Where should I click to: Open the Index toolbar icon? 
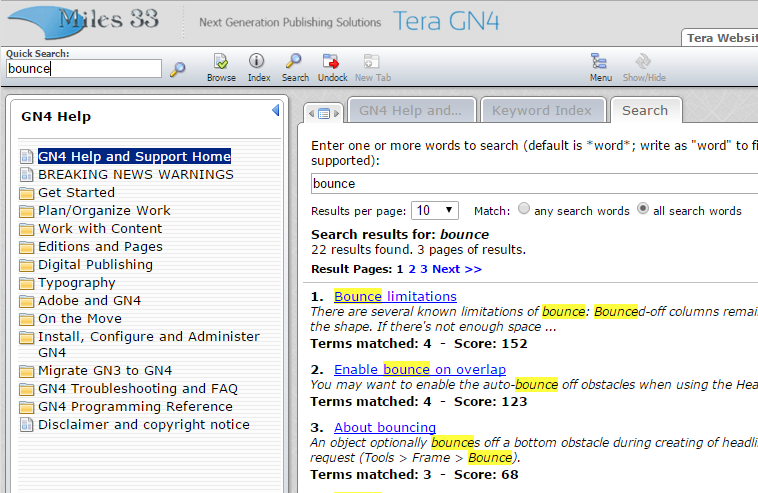259,68
